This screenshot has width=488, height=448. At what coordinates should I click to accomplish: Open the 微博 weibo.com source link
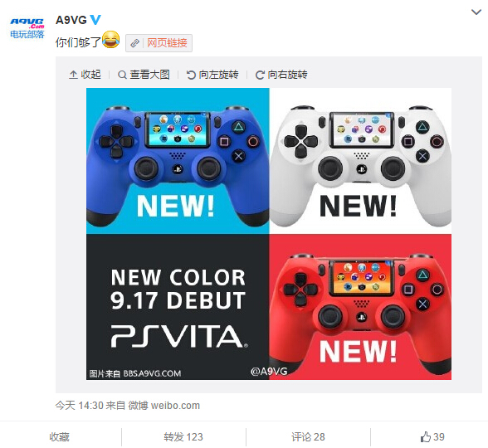pos(164,406)
